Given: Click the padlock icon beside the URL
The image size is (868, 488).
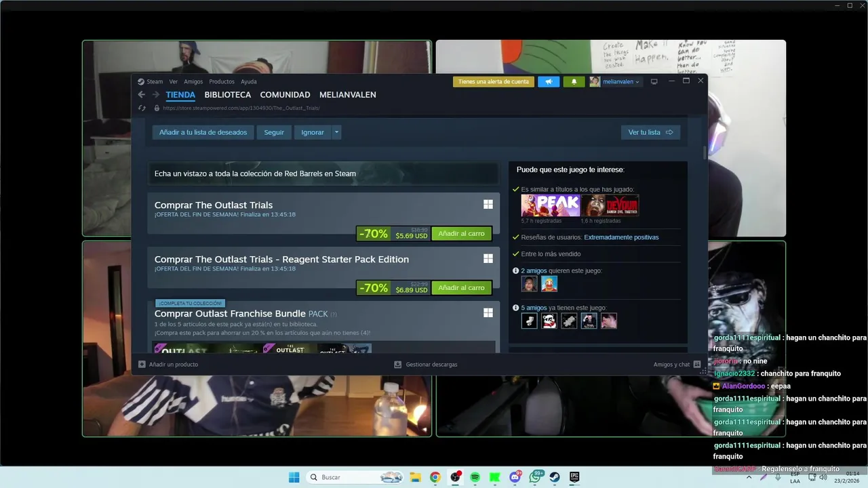Looking at the screenshot, I should tap(157, 108).
